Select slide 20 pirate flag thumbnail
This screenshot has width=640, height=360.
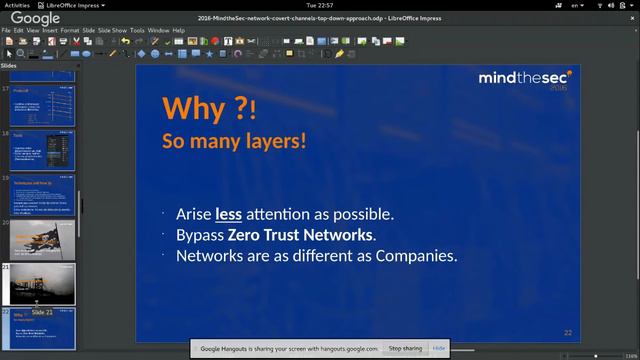point(42,240)
